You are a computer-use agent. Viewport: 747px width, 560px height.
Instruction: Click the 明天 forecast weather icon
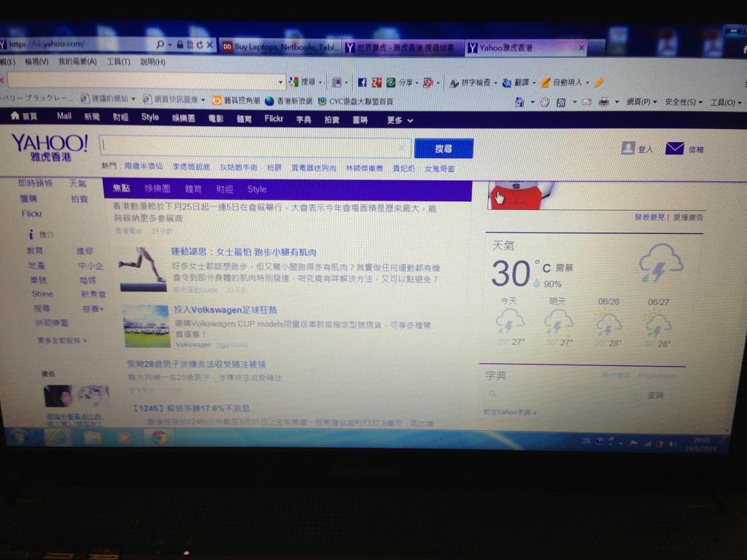pyautogui.click(x=558, y=321)
